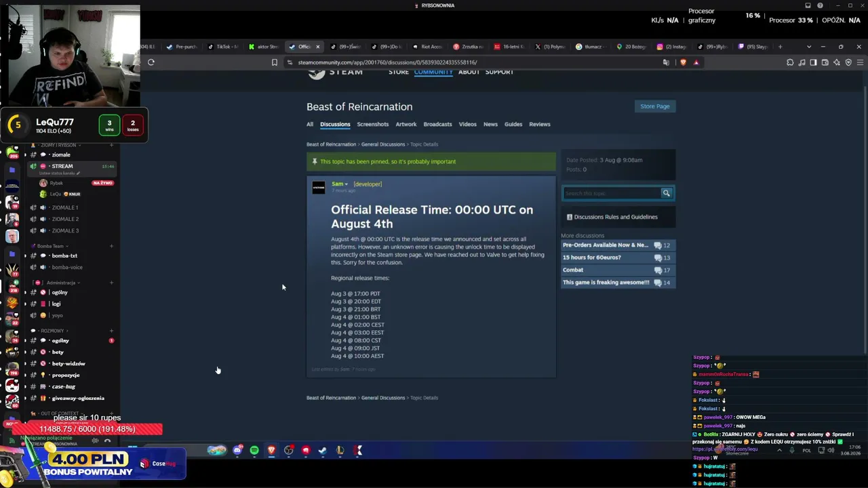The image size is (868, 488).
Task: Reload the Steam discussion page
Action: point(151,62)
